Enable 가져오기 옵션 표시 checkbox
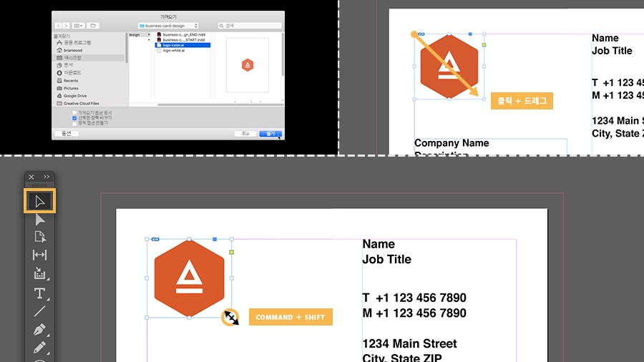 pyautogui.click(x=74, y=112)
